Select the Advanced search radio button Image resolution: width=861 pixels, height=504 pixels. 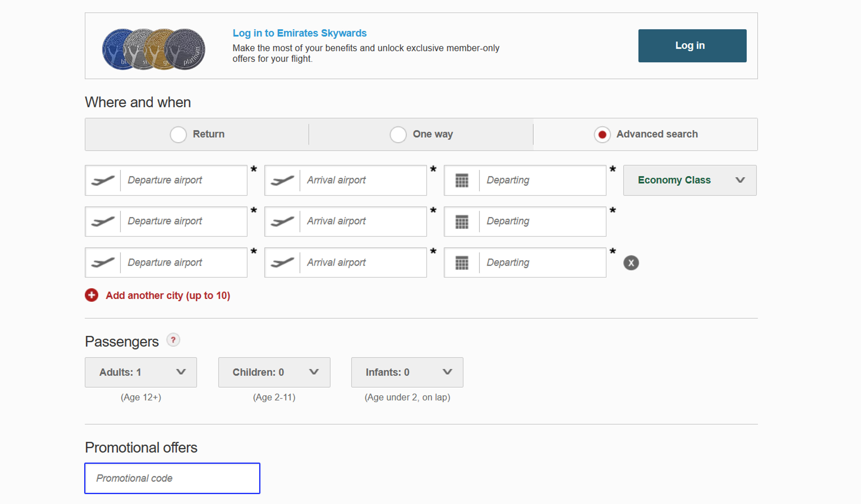pos(602,134)
